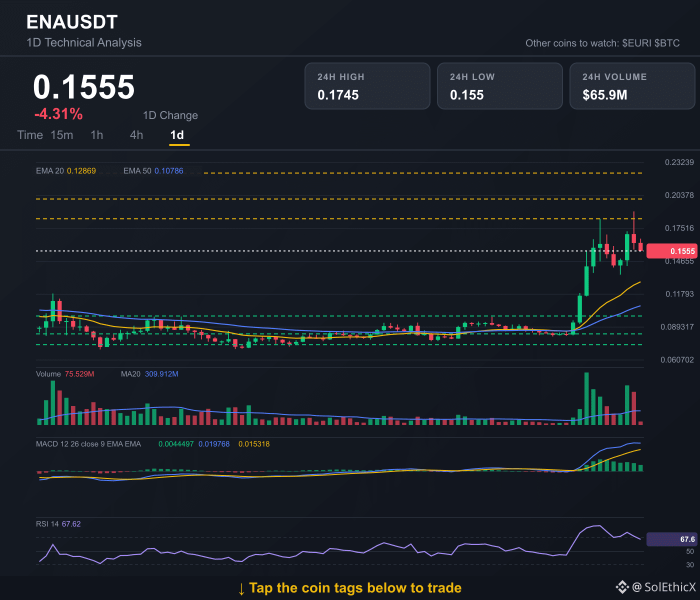Click the 0.089317 price axis label
Viewport: 700px width, 600px height.
(x=677, y=327)
